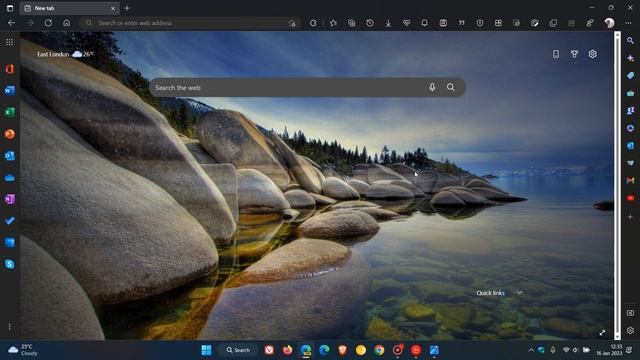Open the East London weather widget
This screenshot has width=640, height=360.
click(65, 54)
